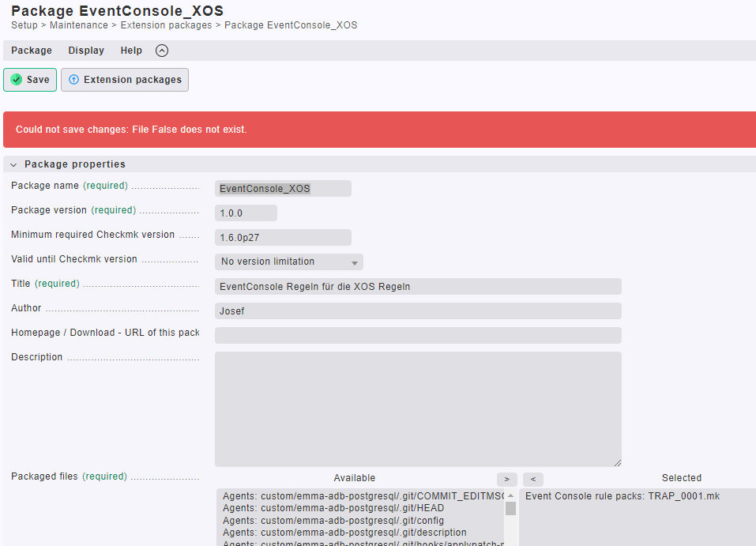The image size is (756, 546).
Task: Click the Maintenance breadcrumb link
Action: (x=79, y=25)
